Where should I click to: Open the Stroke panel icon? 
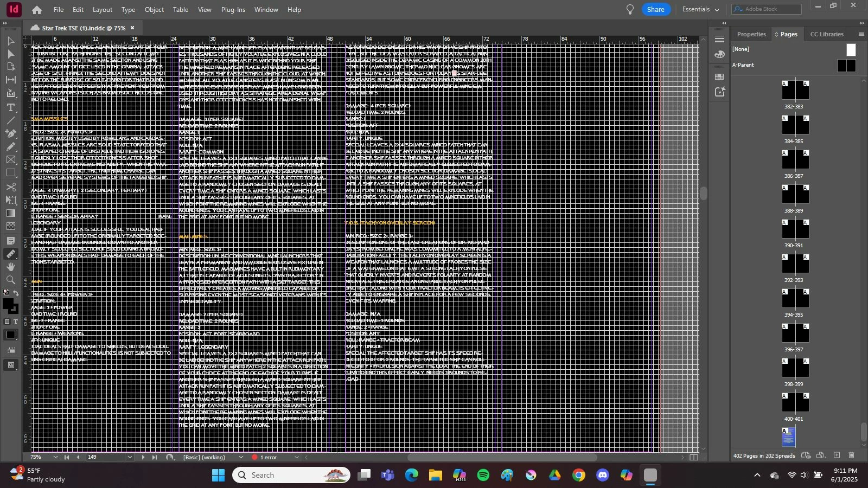click(719, 39)
